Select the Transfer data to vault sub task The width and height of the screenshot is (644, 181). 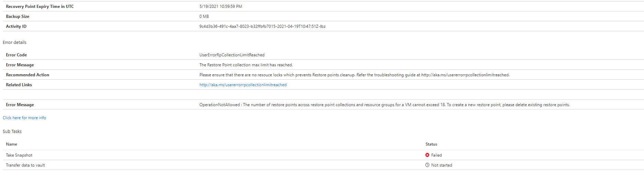25,165
